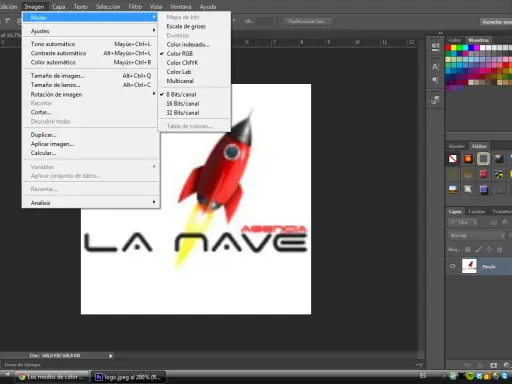The height and width of the screenshot is (384, 512).
Task: Click the Perfeccionar borde button
Action: point(308,21)
